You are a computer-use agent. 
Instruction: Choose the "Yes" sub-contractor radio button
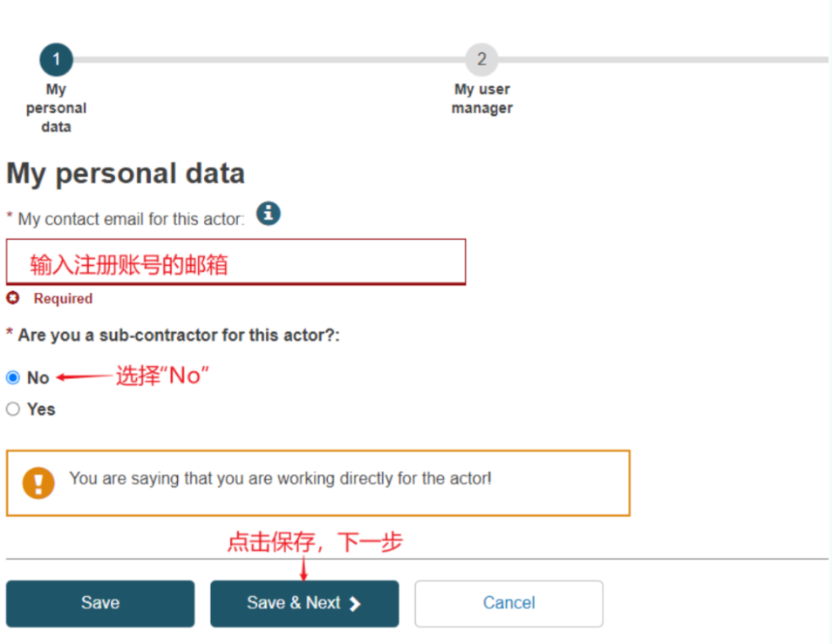(x=13, y=410)
